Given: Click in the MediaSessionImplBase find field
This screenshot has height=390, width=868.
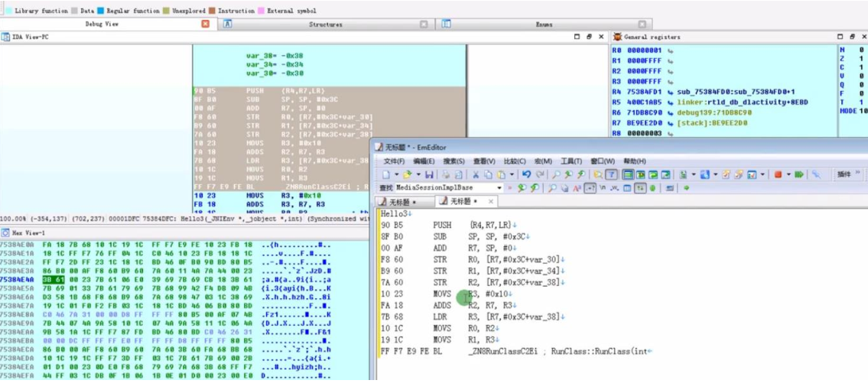Looking at the screenshot, I should pyautogui.click(x=444, y=188).
